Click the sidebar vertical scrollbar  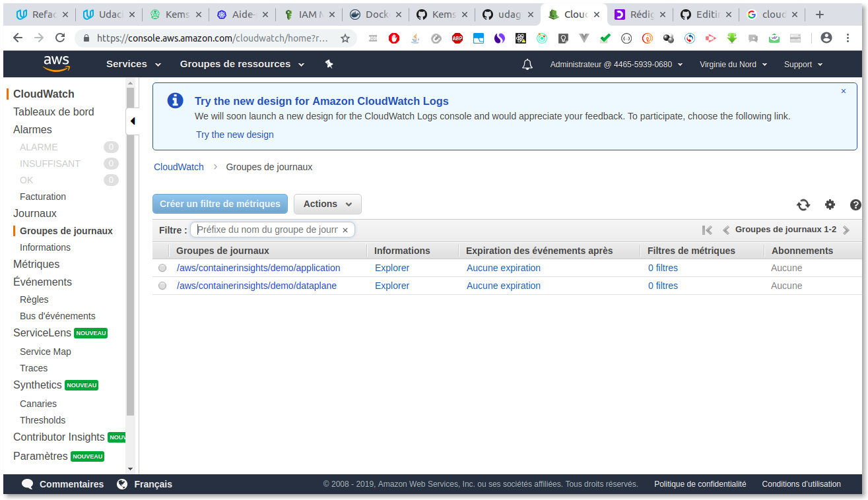click(x=130, y=251)
